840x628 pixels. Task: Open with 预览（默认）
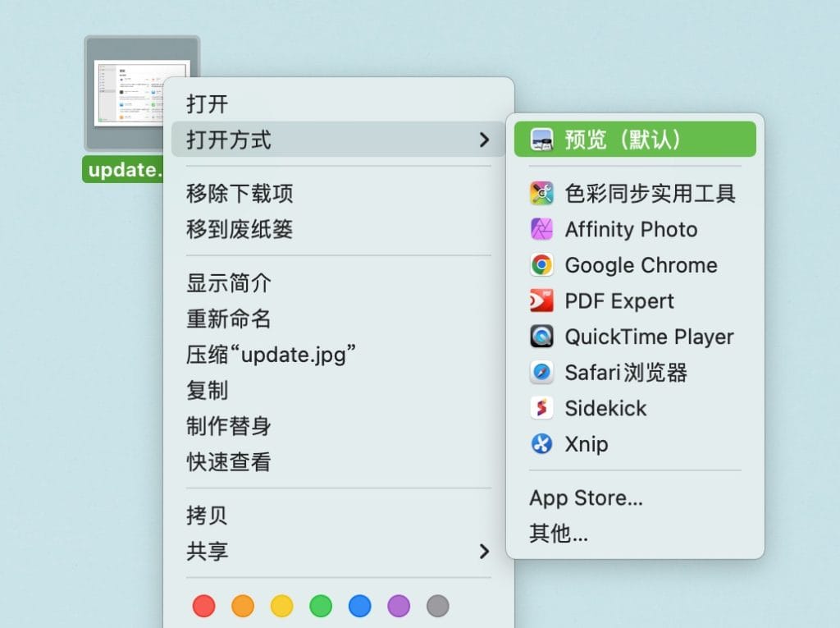[x=635, y=140]
